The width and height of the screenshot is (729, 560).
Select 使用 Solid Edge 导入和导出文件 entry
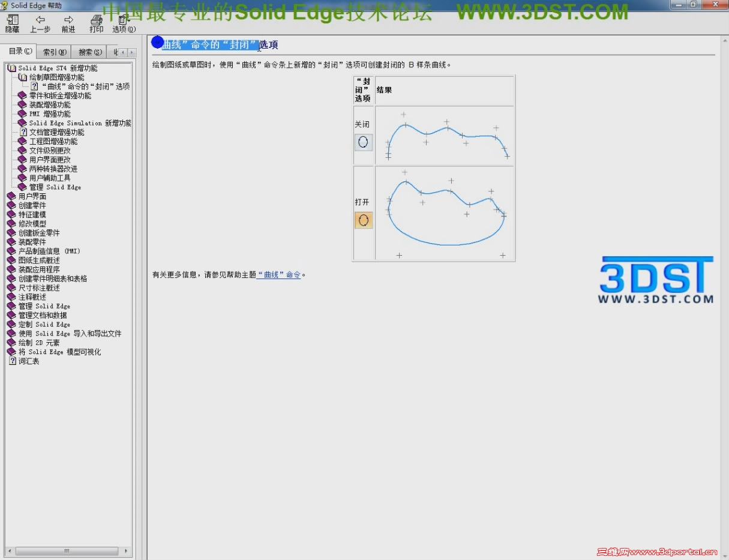pyautogui.click(x=70, y=334)
